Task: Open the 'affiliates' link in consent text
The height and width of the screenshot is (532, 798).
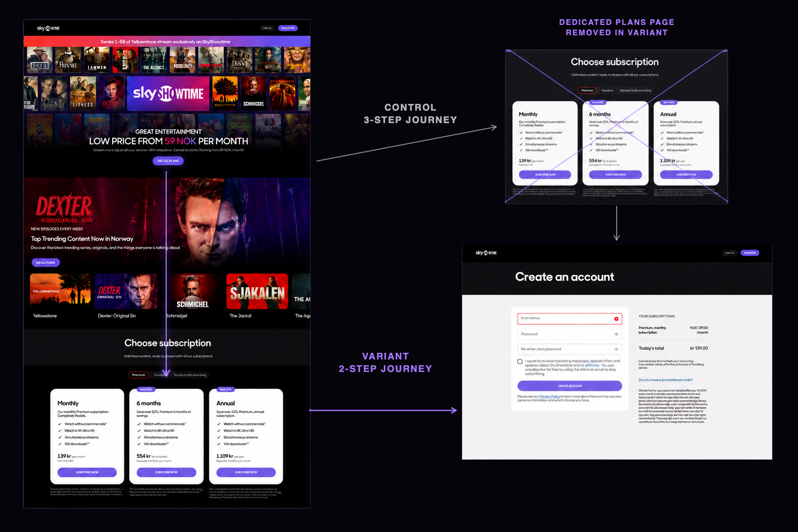Action: (x=592, y=365)
